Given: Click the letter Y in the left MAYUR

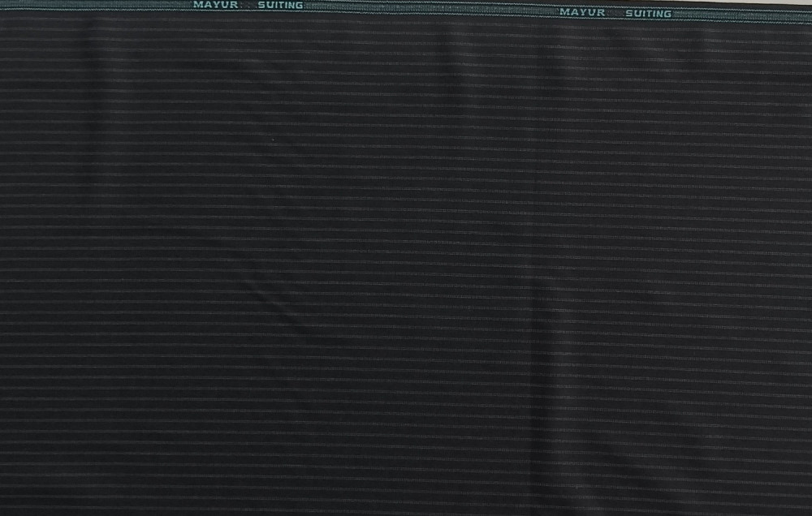Looking at the screenshot, I should [x=214, y=5].
